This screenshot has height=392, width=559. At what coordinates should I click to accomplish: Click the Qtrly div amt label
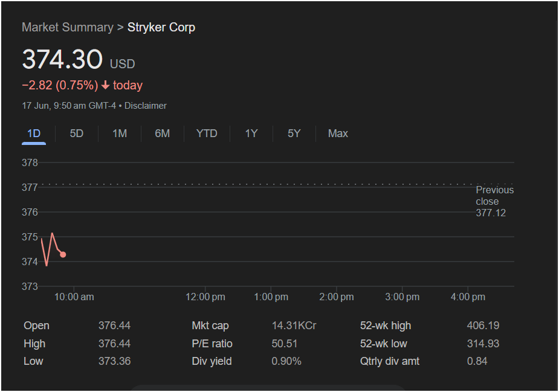tap(390, 361)
